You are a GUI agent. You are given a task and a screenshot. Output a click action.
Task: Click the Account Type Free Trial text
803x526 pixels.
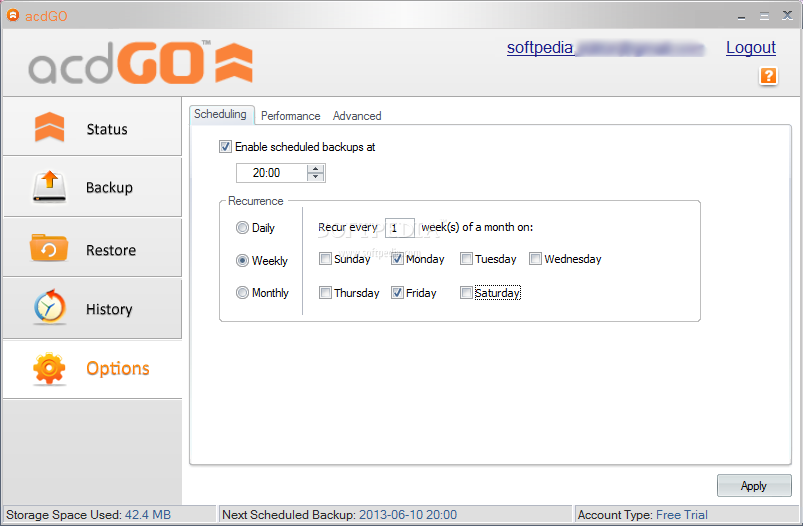click(x=643, y=514)
